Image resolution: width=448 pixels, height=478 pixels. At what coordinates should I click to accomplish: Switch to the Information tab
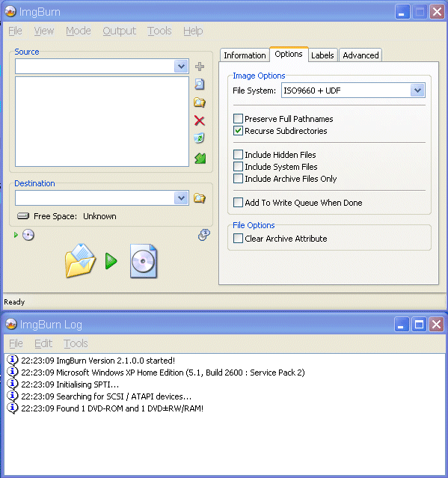click(x=245, y=55)
